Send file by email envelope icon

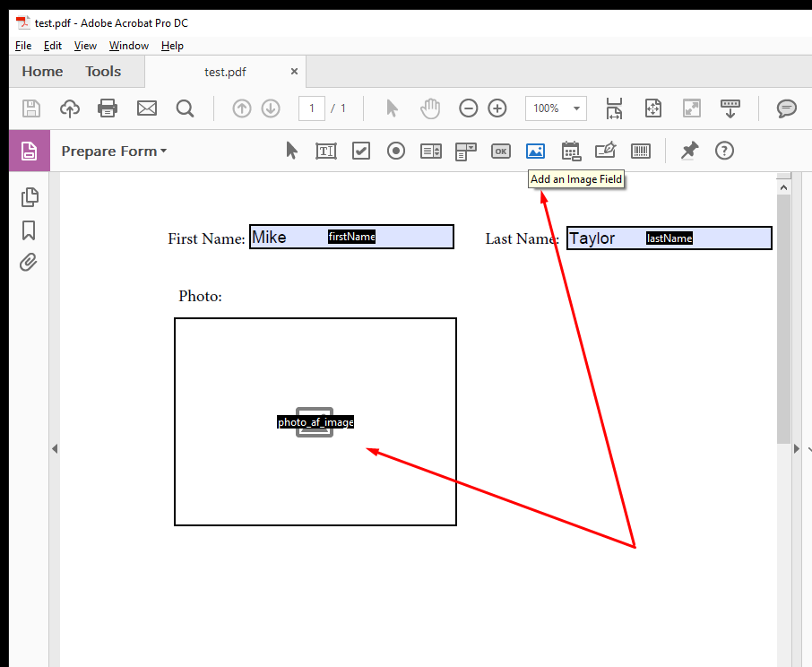point(147,108)
